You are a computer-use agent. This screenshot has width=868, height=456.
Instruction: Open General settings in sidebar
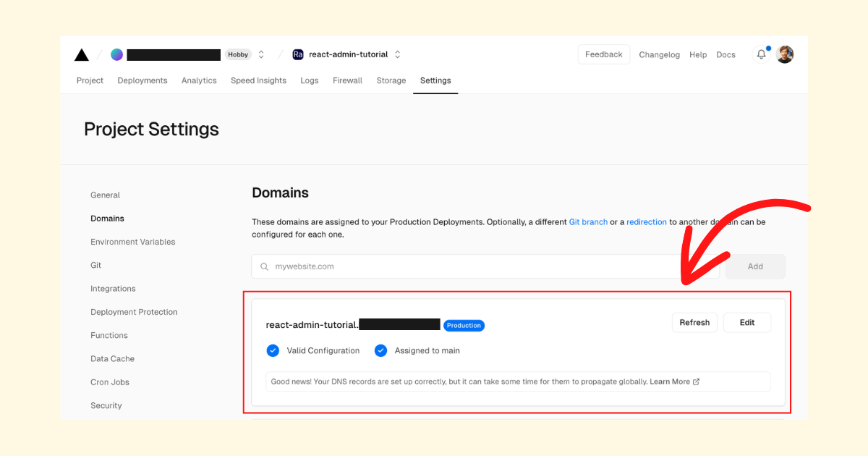click(x=106, y=195)
